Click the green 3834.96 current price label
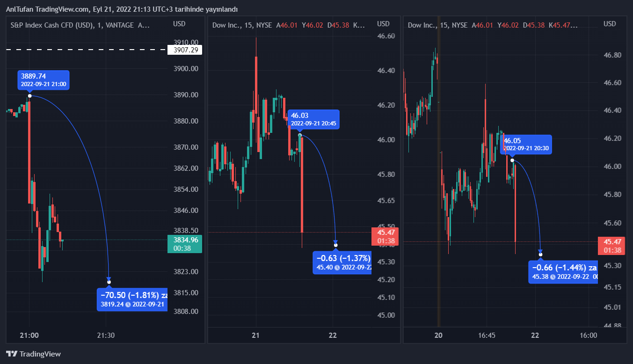 tap(184, 244)
